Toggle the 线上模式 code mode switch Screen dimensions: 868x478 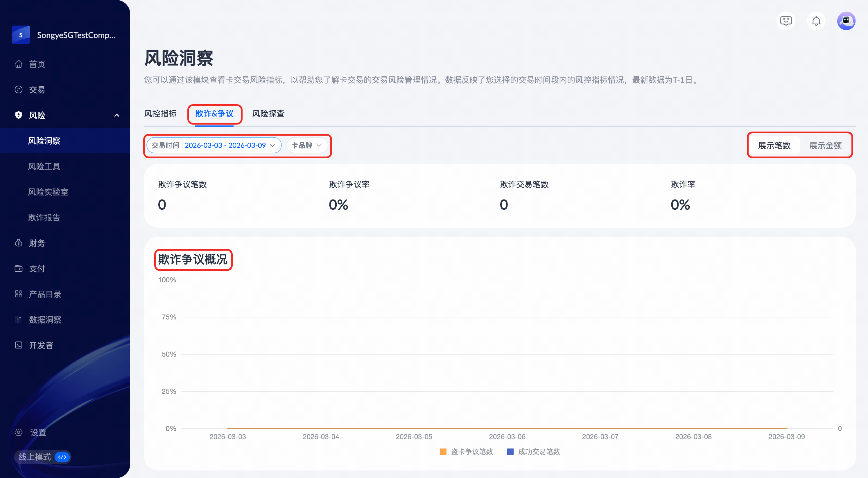pyautogui.click(x=62, y=457)
